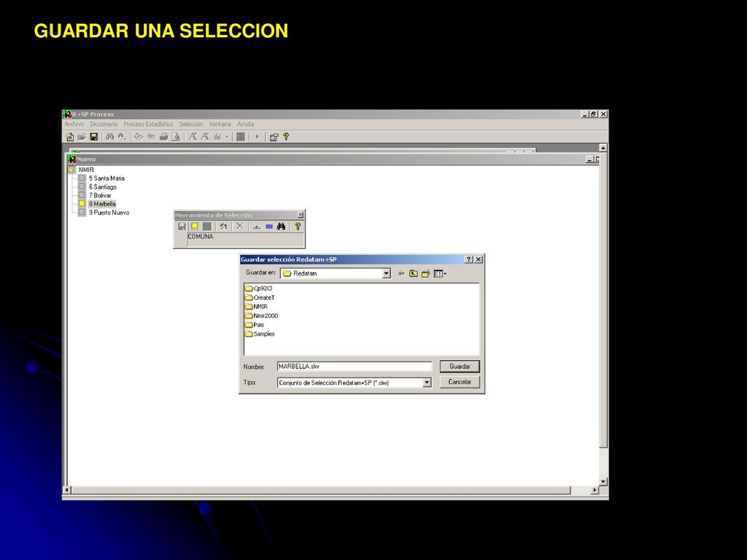This screenshot has height=560, width=747.
Task: Click yellow select-all square in Herramienta de Selección
Action: point(194,227)
